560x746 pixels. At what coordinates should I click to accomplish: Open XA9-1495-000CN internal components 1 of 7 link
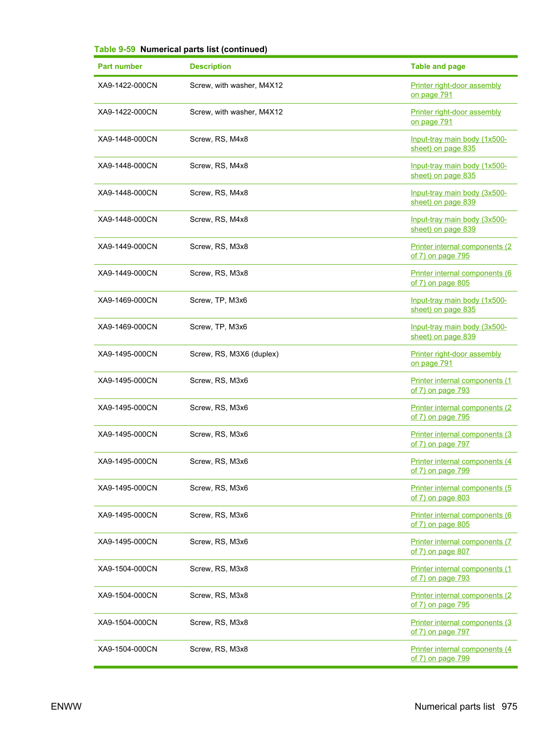point(461,386)
